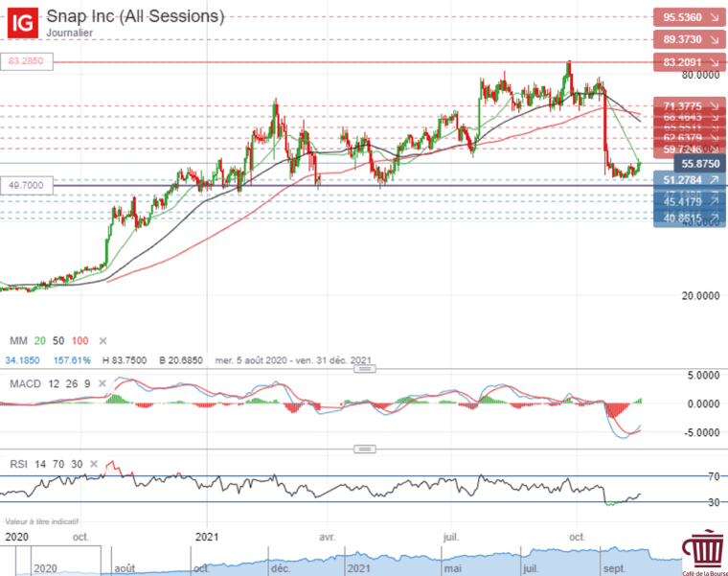Select the 89.3730 resistance level tag

point(689,39)
